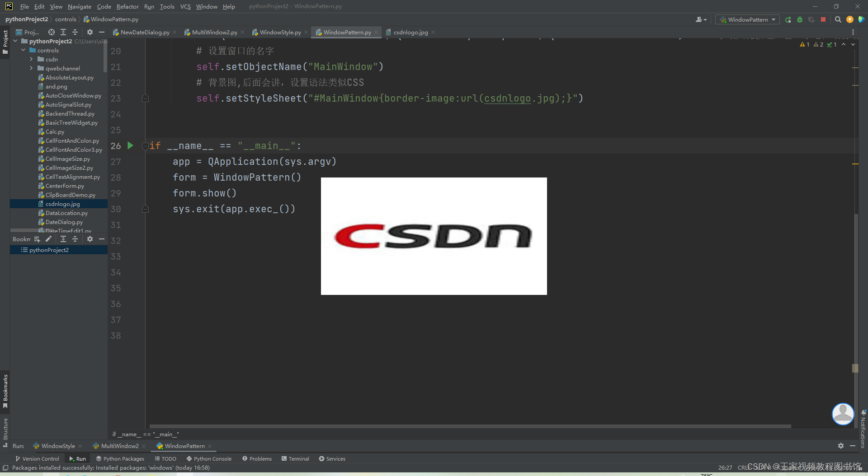The image size is (868, 476).
Task: Click the orange IDE update arrow icon
Action: [x=850, y=19]
